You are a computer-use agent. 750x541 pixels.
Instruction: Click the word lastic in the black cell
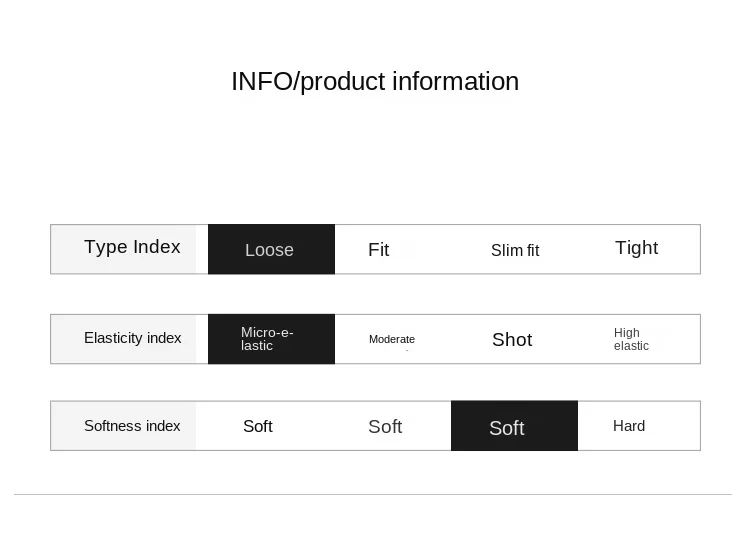pos(257,345)
